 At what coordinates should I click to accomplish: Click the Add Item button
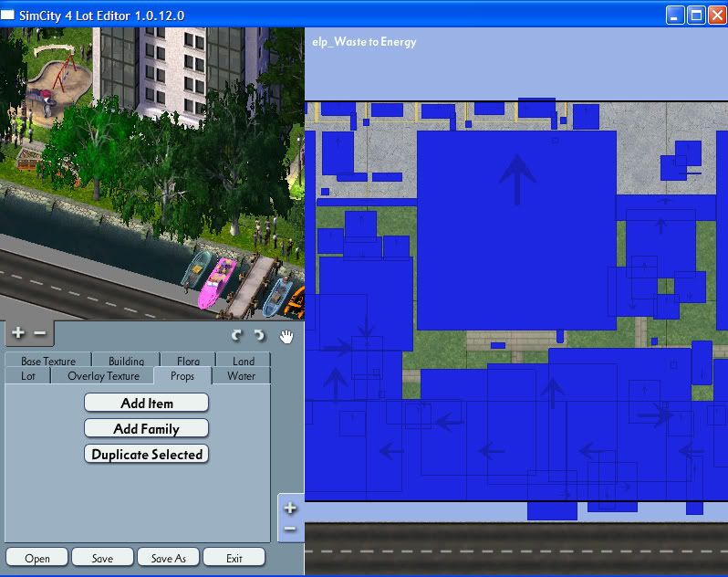pos(146,403)
